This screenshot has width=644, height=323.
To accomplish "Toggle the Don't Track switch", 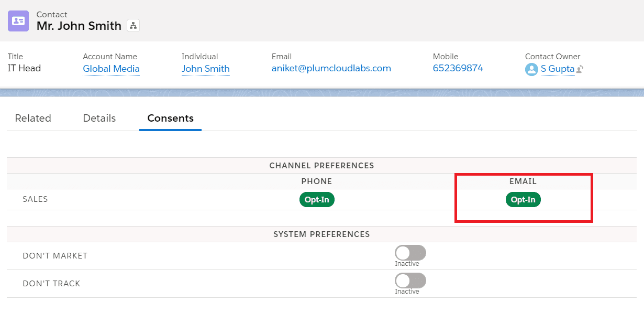I will [x=410, y=281].
